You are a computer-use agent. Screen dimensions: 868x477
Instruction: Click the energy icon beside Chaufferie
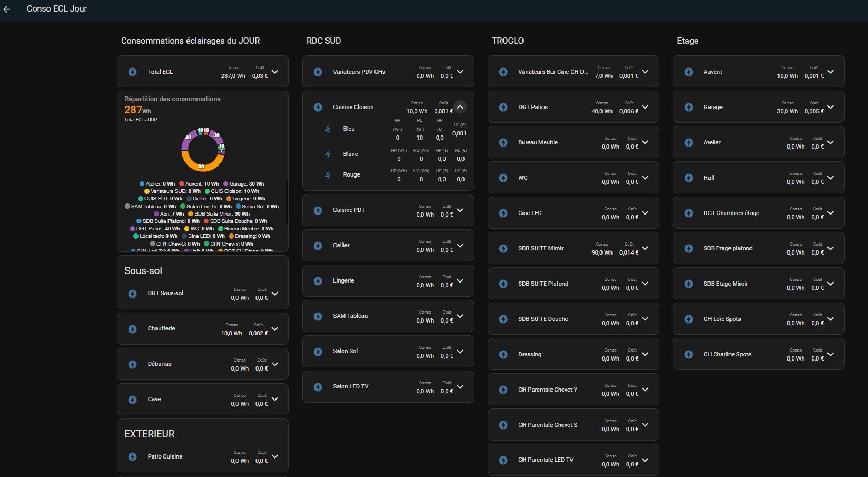133,328
